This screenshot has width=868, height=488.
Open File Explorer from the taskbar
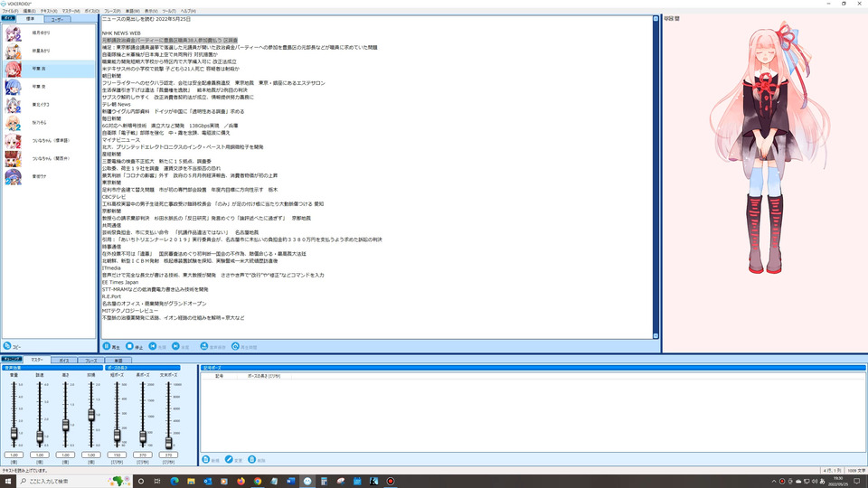(x=191, y=482)
